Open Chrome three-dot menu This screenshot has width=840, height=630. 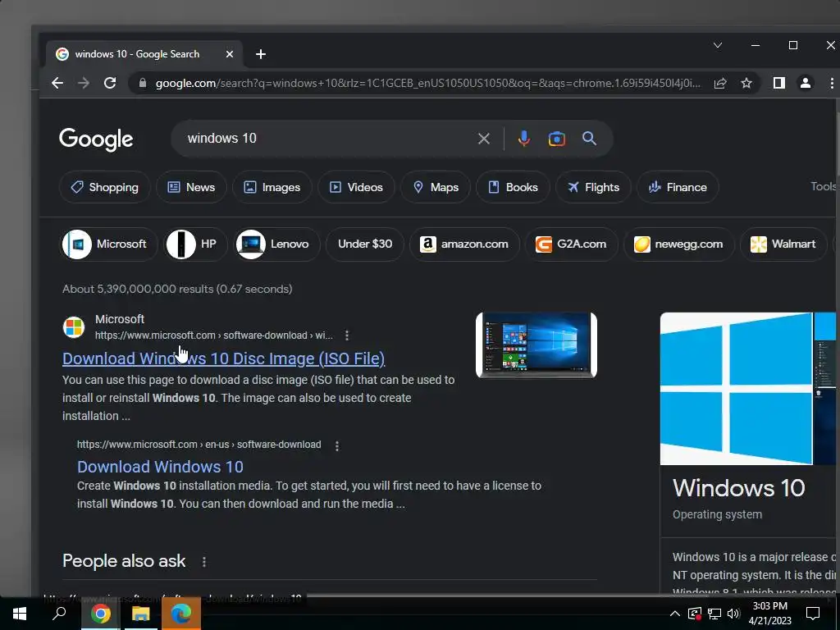point(832,83)
